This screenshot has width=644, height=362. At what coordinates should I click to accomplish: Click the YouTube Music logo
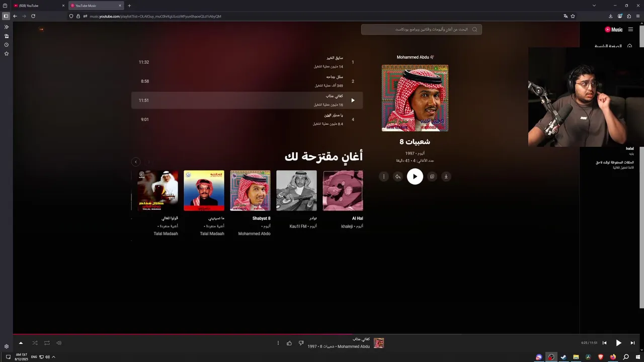pyautogui.click(x=613, y=30)
